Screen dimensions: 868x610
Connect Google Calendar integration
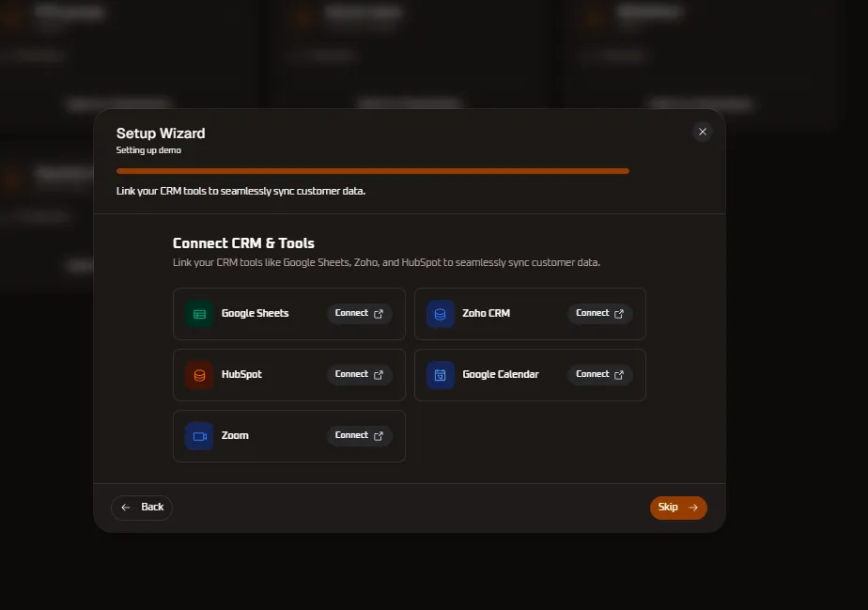click(600, 374)
